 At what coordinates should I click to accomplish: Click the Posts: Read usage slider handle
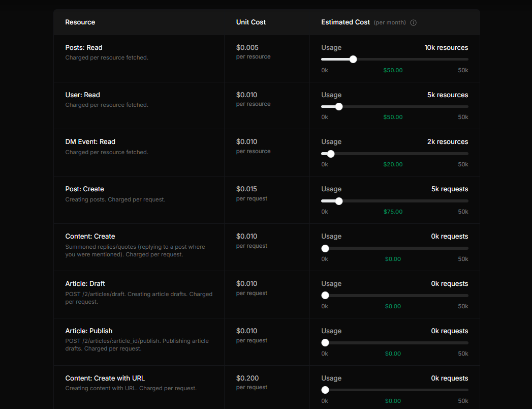(353, 60)
